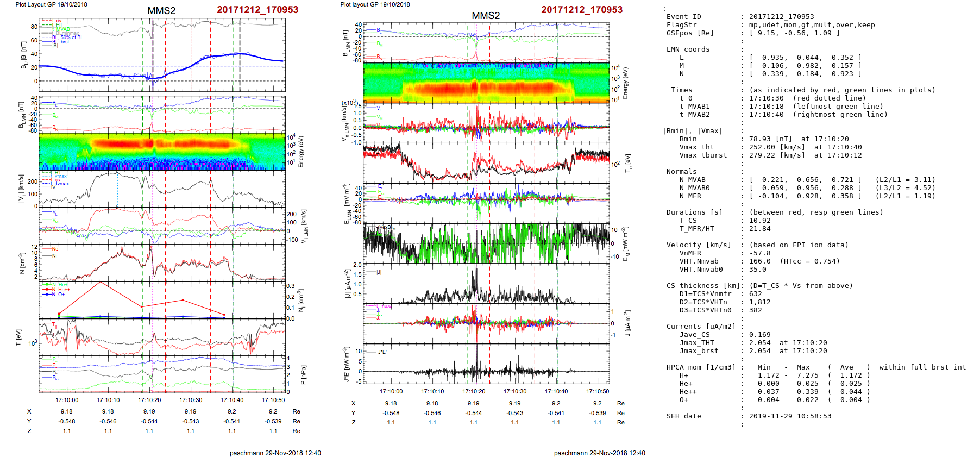Click 'paschmann 29-Nov-2018 12:40' footer under right plot
The height and width of the screenshot is (457, 980).
(600, 453)
